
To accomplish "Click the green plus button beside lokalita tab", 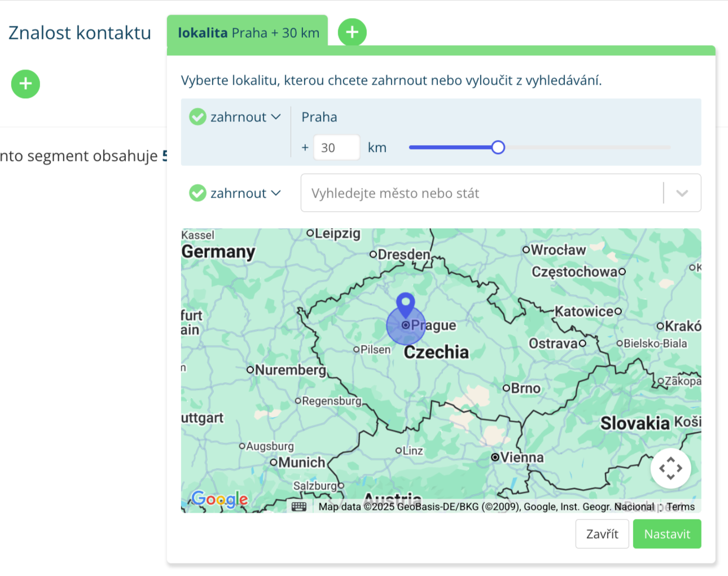I will [x=352, y=32].
